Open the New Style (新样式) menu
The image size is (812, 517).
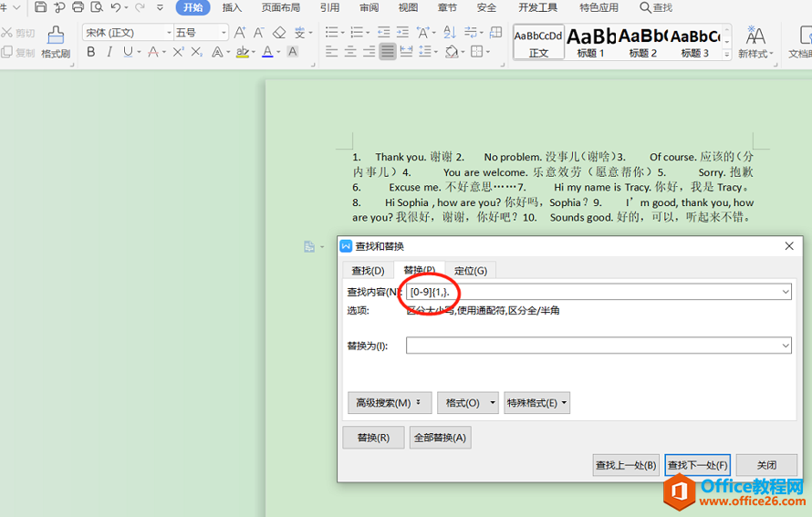(755, 43)
